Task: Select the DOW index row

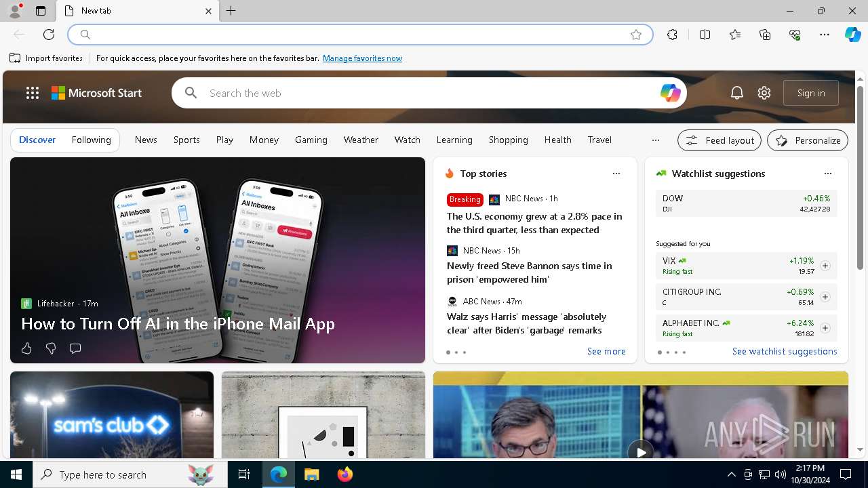Action: pos(747,203)
